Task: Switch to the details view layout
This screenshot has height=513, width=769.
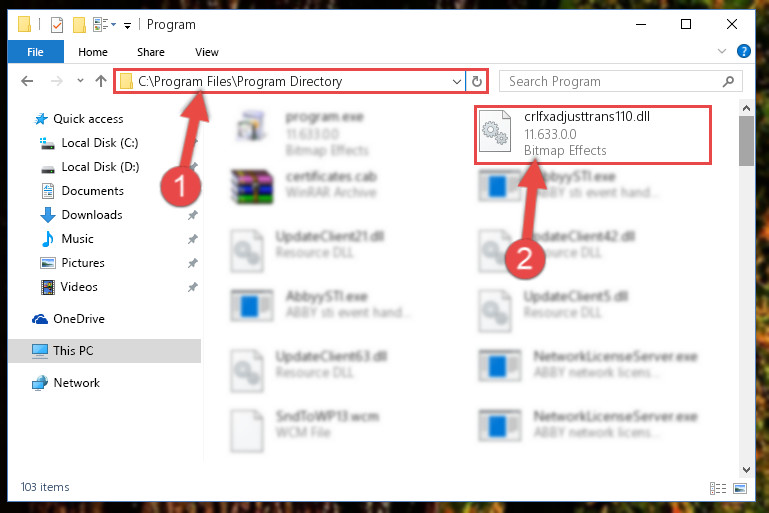Action: (x=718, y=488)
